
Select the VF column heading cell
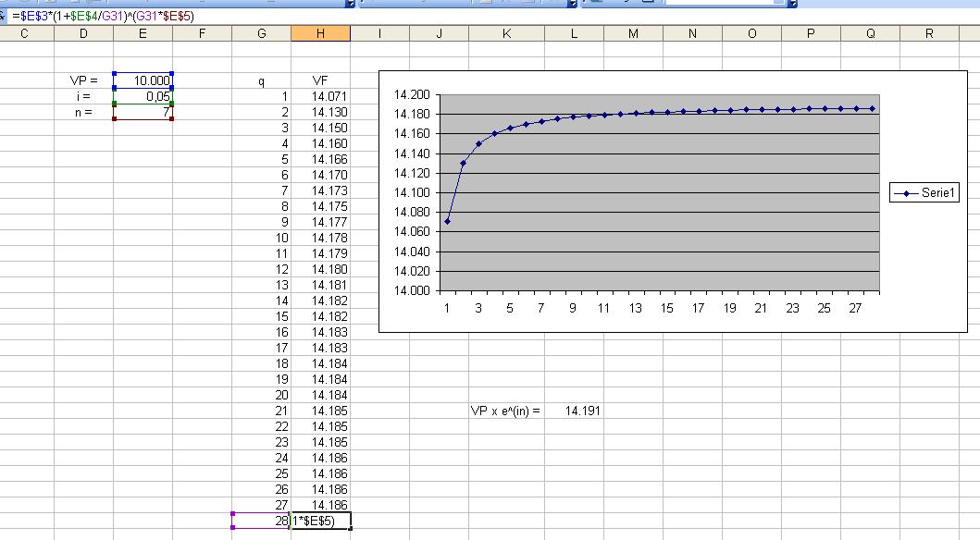(x=320, y=80)
